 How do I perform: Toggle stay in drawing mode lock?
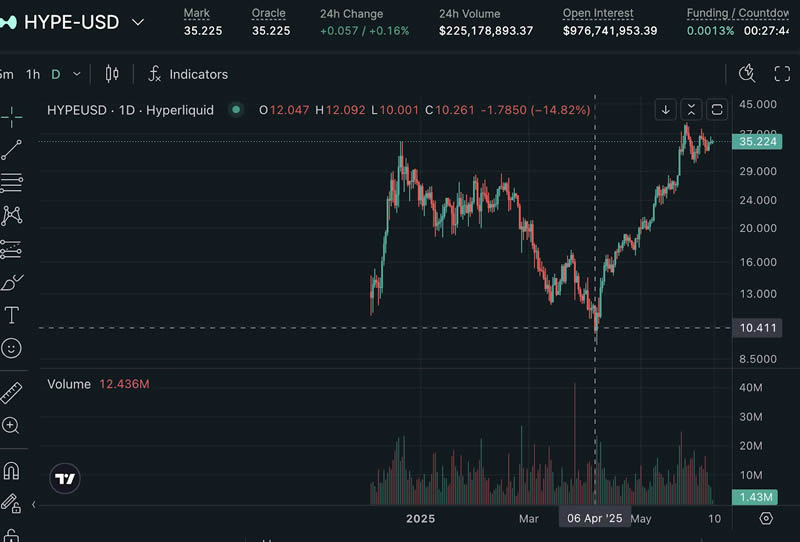12,503
